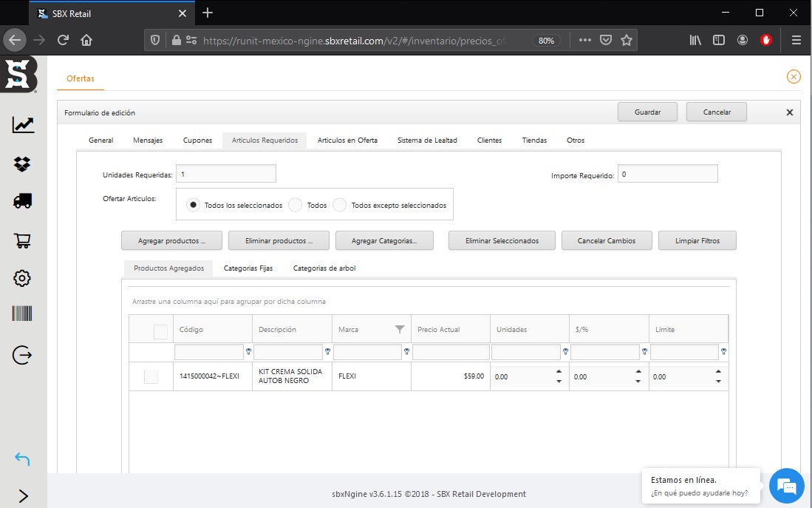
Task: Open the Limite filter operator dropdown
Action: (724, 351)
